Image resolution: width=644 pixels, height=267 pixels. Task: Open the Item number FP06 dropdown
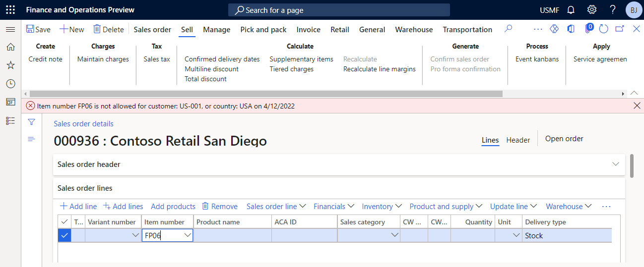[x=188, y=236]
